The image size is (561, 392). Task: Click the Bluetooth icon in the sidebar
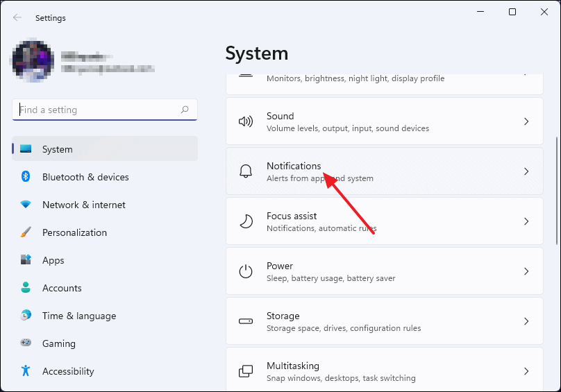tap(26, 176)
